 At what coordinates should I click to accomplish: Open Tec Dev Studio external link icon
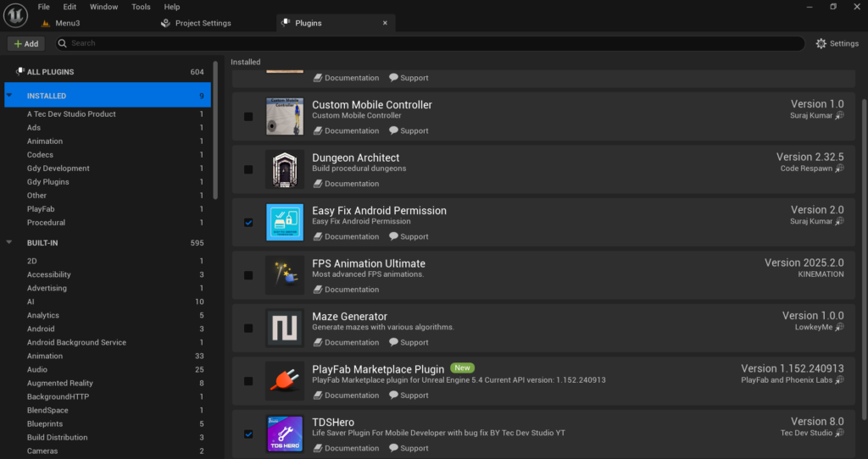[x=840, y=433]
